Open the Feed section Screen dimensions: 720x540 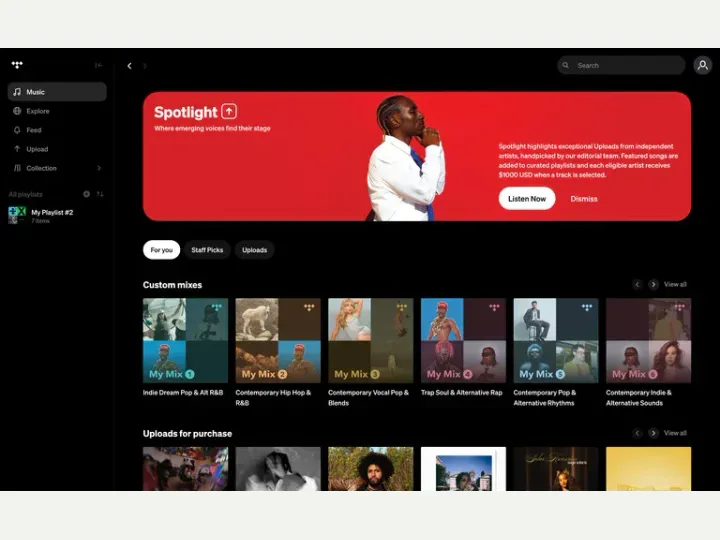click(57, 130)
